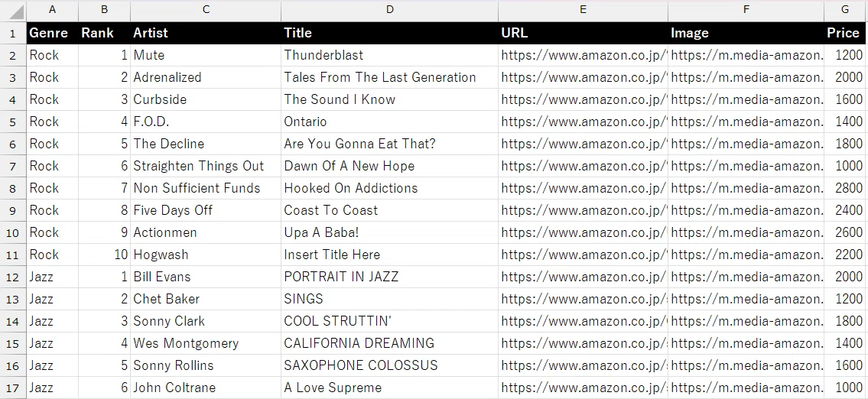Open the Amazon URL in row 5
The image size is (868, 399).
pyautogui.click(x=583, y=122)
